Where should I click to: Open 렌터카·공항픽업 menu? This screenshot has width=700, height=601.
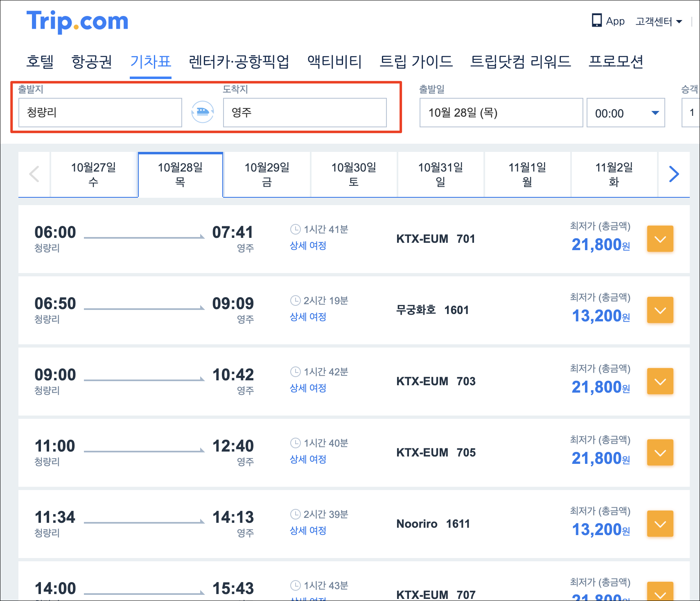click(239, 61)
